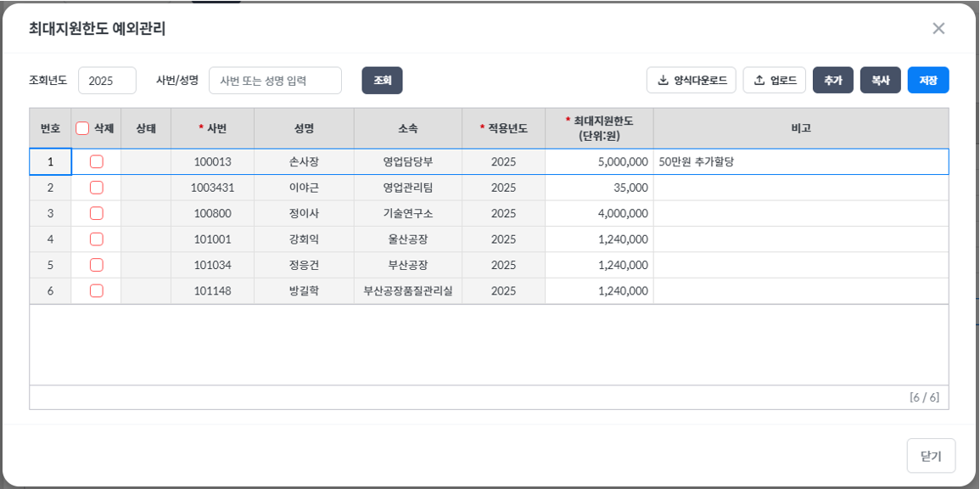Image resolution: width=980 pixels, height=489 pixels.
Task: Click the 성명 column header
Action: (x=304, y=128)
